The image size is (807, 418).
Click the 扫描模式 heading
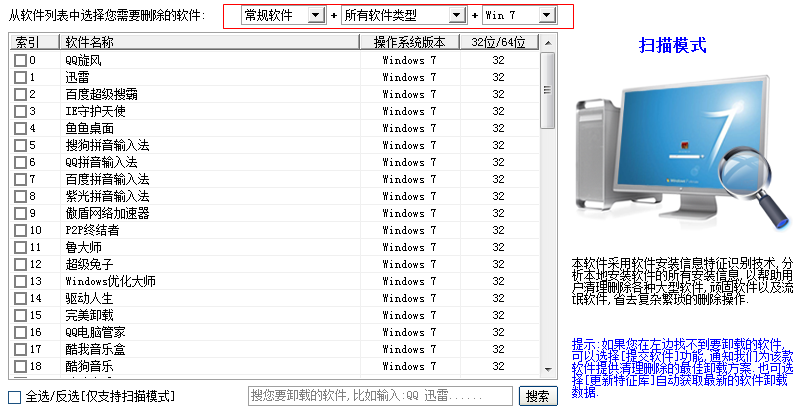tap(672, 45)
